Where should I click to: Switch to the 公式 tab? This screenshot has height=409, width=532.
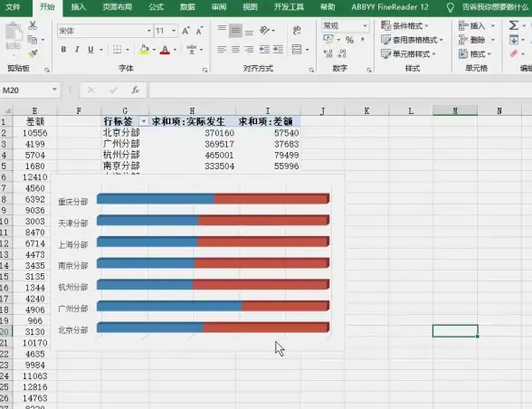click(x=156, y=7)
